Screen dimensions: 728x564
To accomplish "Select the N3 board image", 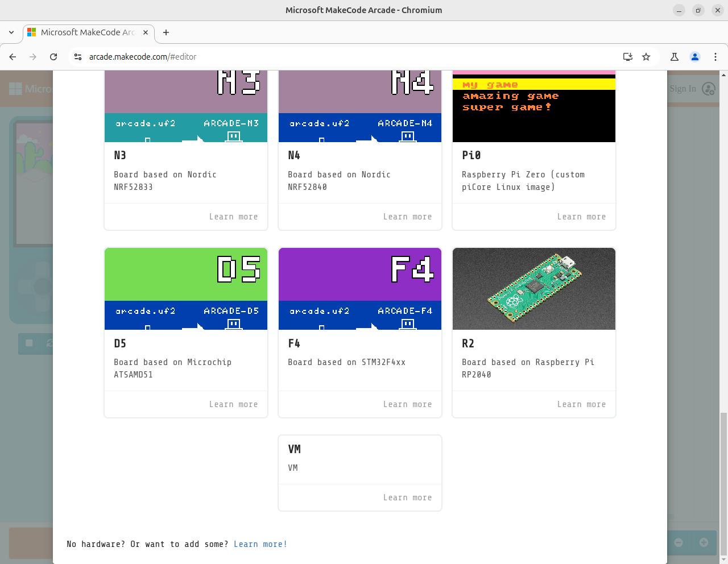I will [x=186, y=106].
